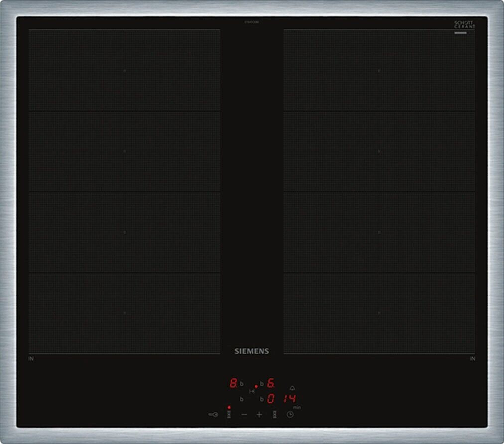This screenshot has height=444, width=504.
Task: Select the left zone power level 8 display
Action: tap(233, 383)
